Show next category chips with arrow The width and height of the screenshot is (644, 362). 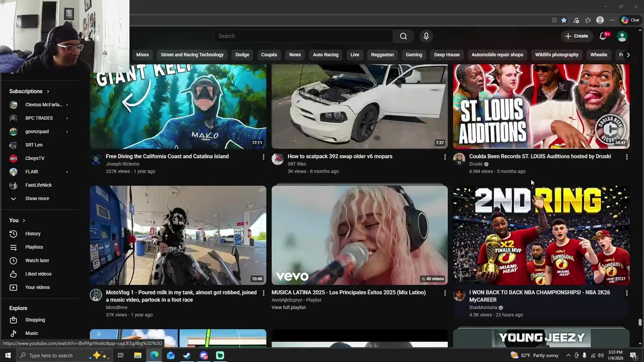pyautogui.click(x=627, y=55)
